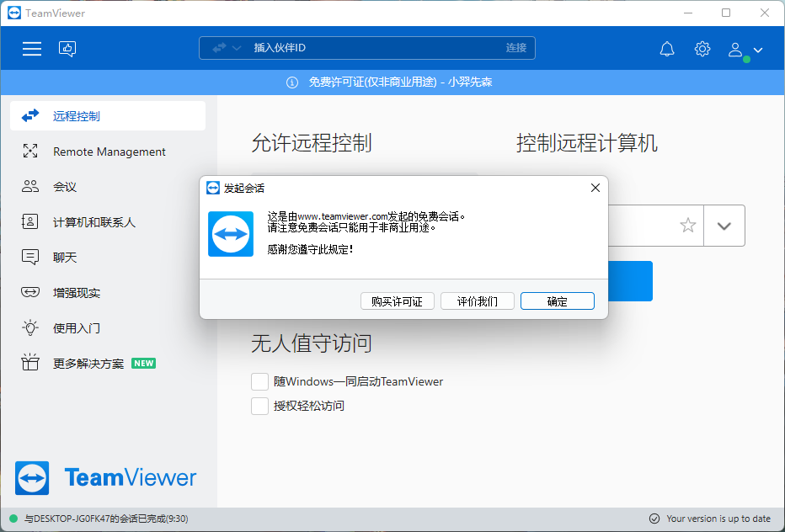Confirm the dialog with 确定
Viewport: 785px width, 532px height.
[x=557, y=301]
